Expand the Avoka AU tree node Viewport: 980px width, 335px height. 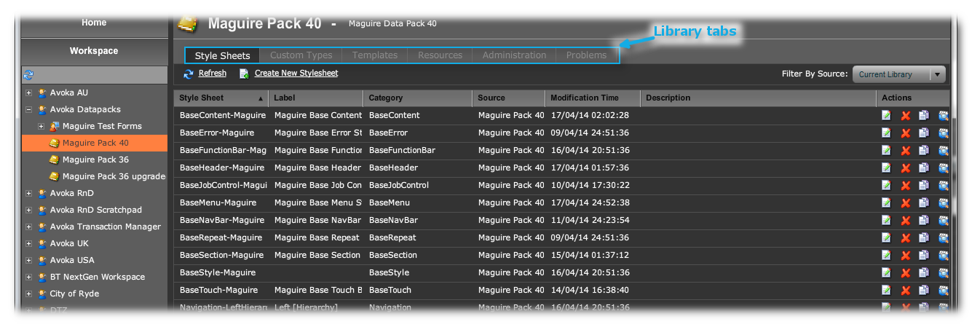point(28,92)
